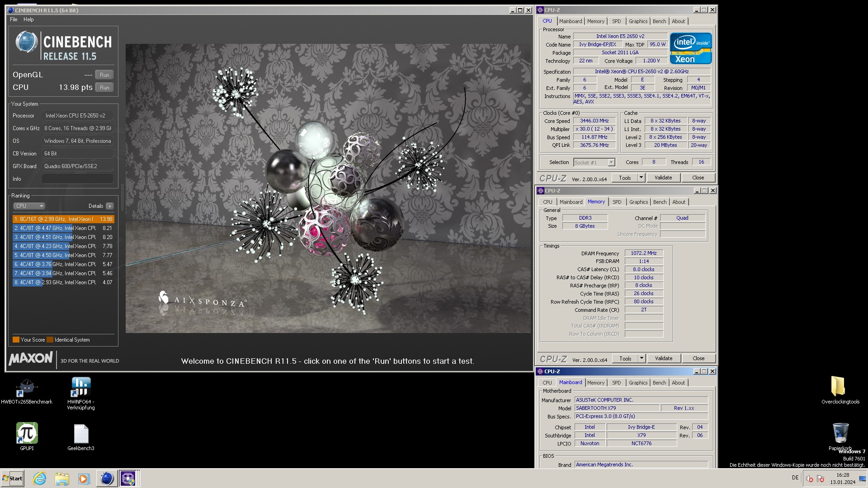Viewport: 868px width, 488px height.
Task: Click the Info input field in Cinebench
Action: coord(78,179)
